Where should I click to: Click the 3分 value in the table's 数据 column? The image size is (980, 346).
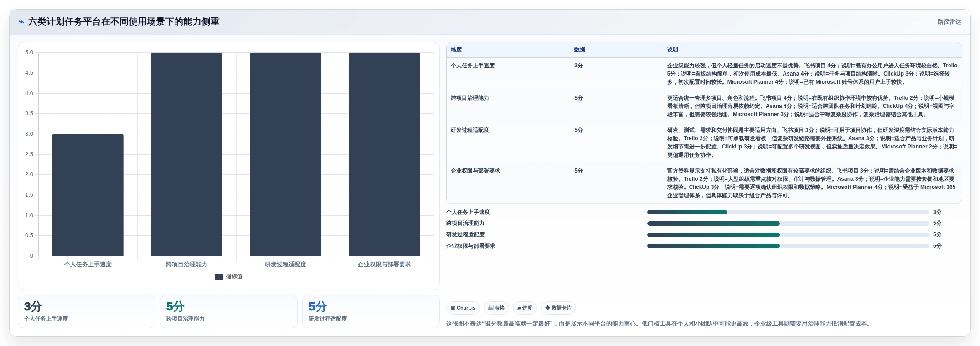tap(578, 66)
